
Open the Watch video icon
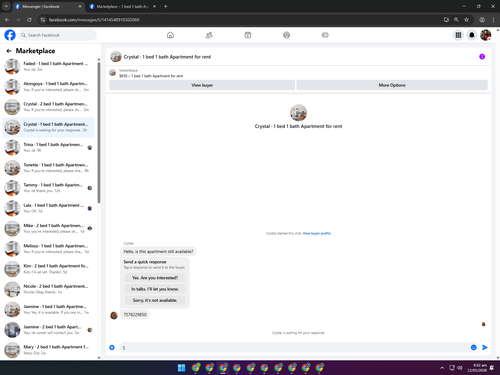click(x=248, y=35)
